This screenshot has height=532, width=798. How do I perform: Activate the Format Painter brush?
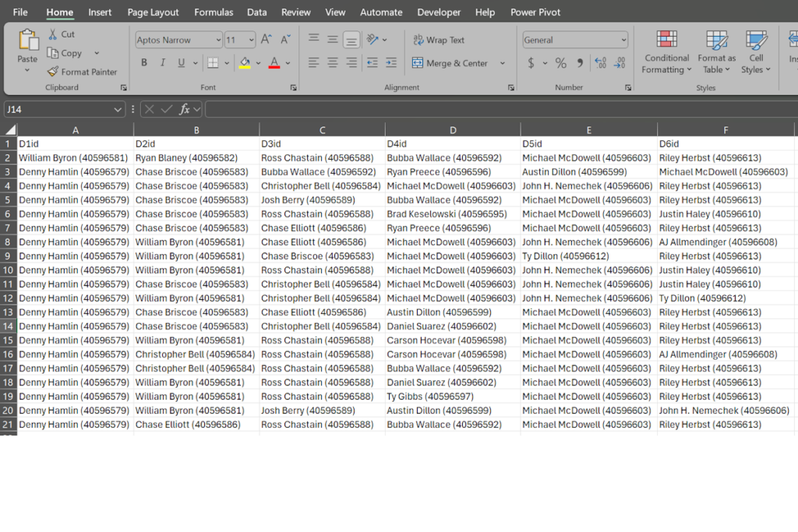(x=53, y=72)
